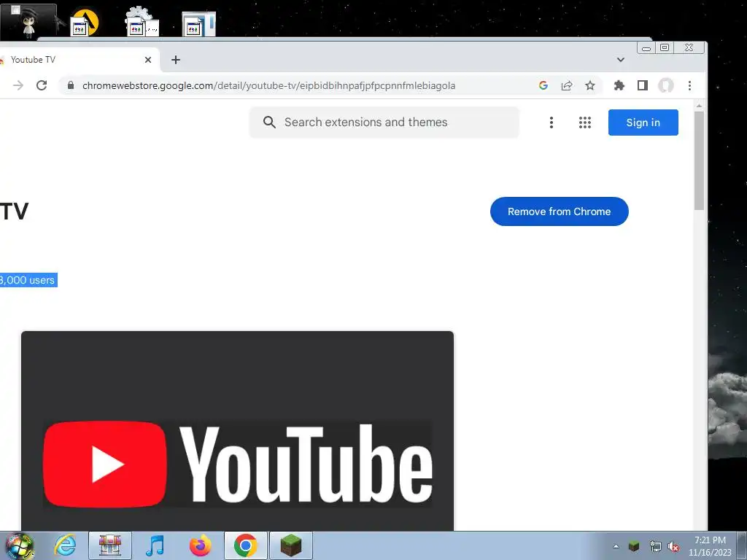Open the Google icon in address bar

[543, 85]
